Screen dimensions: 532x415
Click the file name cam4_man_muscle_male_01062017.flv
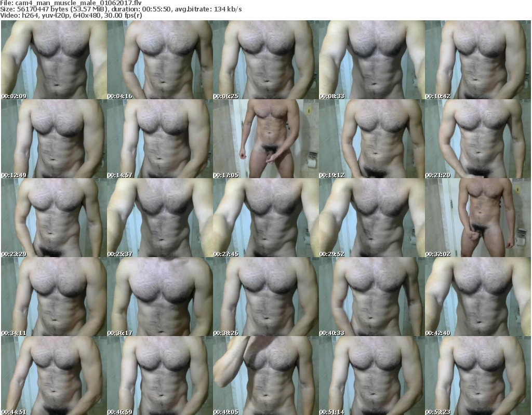[78, 3]
